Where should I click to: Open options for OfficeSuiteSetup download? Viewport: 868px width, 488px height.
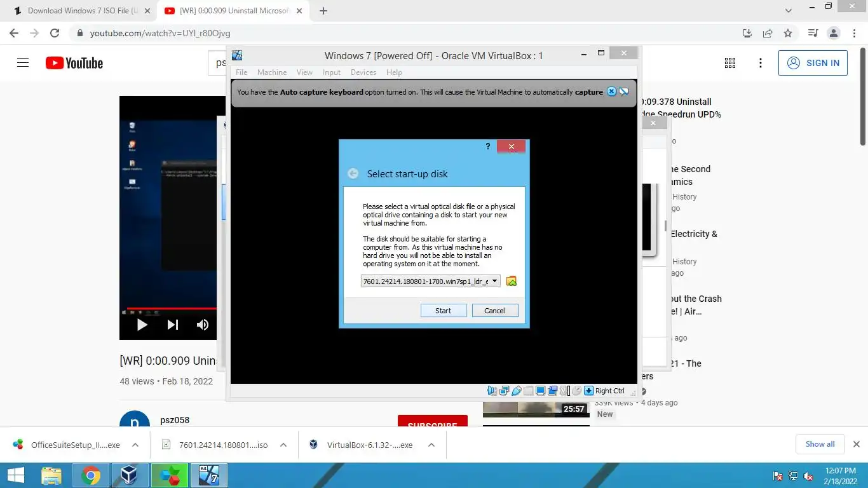pos(135,445)
